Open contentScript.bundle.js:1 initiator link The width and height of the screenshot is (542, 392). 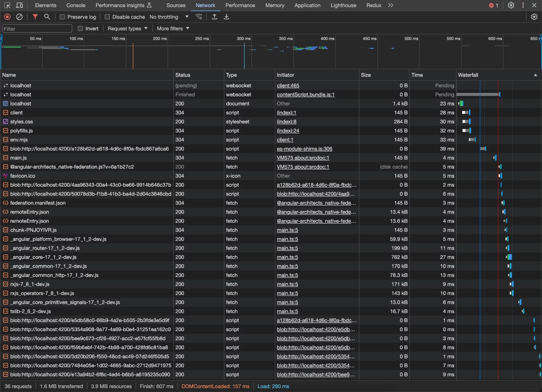click(x=306, y=94)
